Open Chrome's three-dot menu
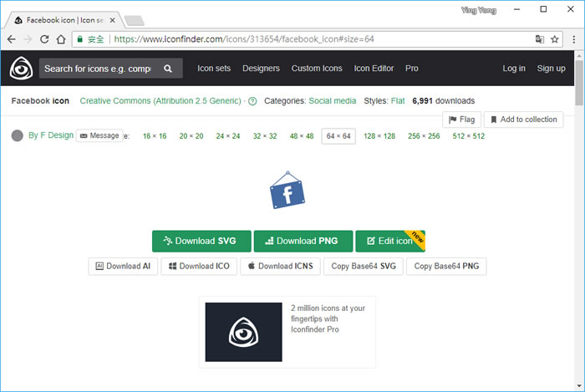585x392 pixels. pos(574,39)
